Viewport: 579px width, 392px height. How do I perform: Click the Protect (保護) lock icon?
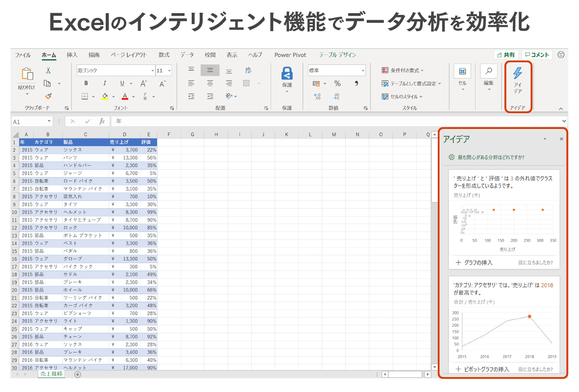tap(287, 74)
